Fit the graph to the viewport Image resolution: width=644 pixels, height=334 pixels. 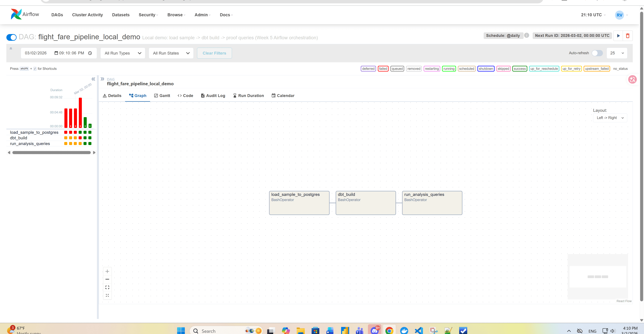[x=107, y=287]
